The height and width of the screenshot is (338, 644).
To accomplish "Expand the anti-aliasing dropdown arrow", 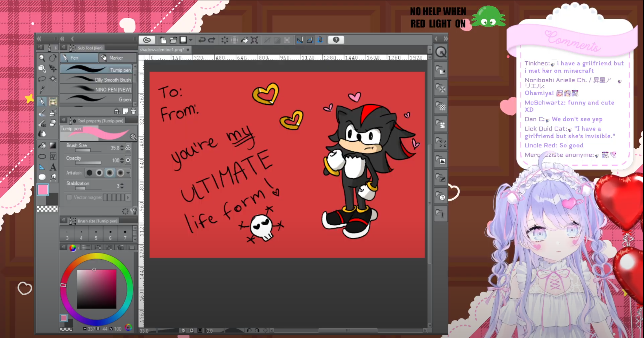I will tap(128, 173).
